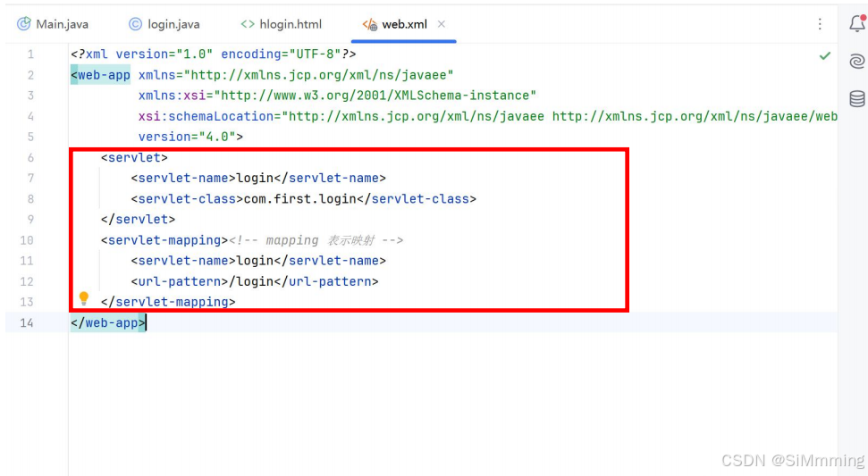The image size is (868, 476).
Task: Click the servlet-name tag on line 7
Action: coord(183,178)
